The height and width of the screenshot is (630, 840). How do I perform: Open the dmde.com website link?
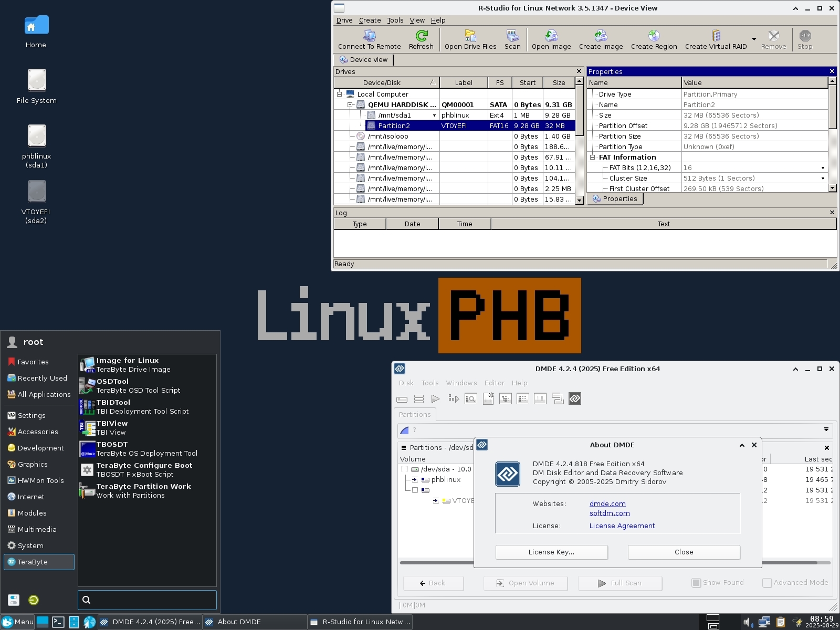607,504
